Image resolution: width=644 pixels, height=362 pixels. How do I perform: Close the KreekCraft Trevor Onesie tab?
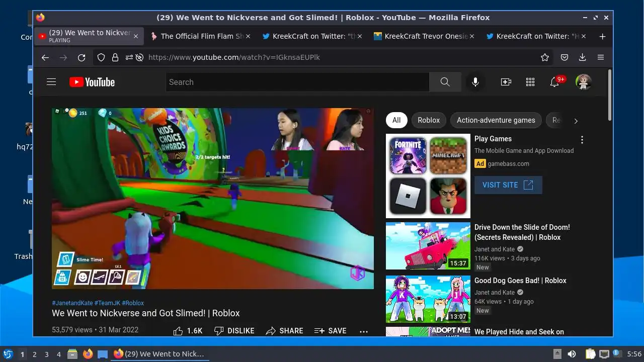click(472, 36)
